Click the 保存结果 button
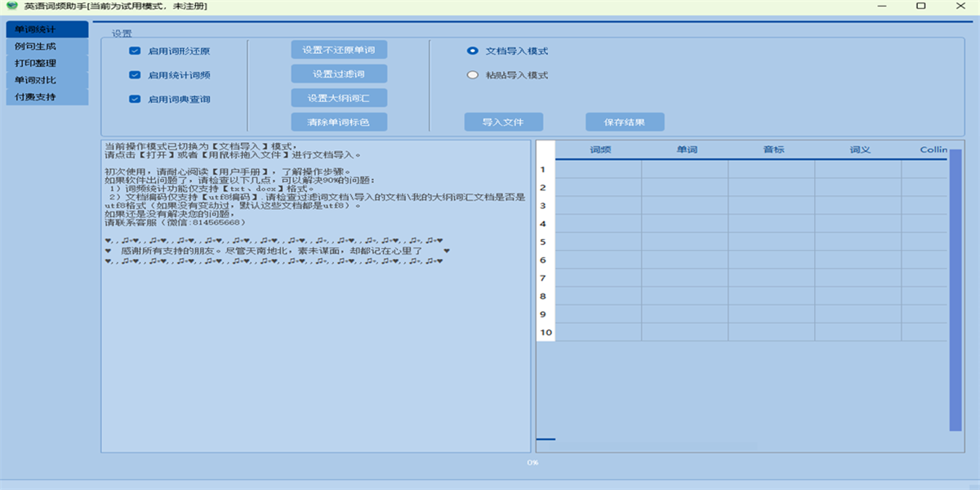 [625, 122]
